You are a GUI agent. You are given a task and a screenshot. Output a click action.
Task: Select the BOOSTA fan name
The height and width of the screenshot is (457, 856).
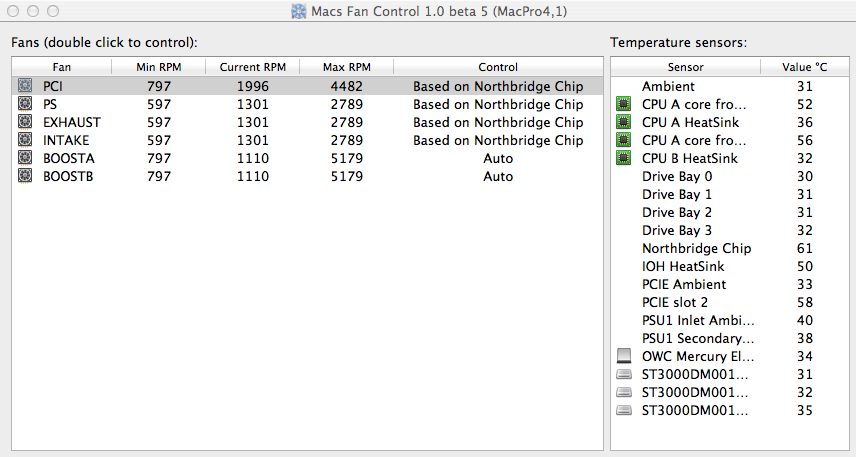coord(69,158)
